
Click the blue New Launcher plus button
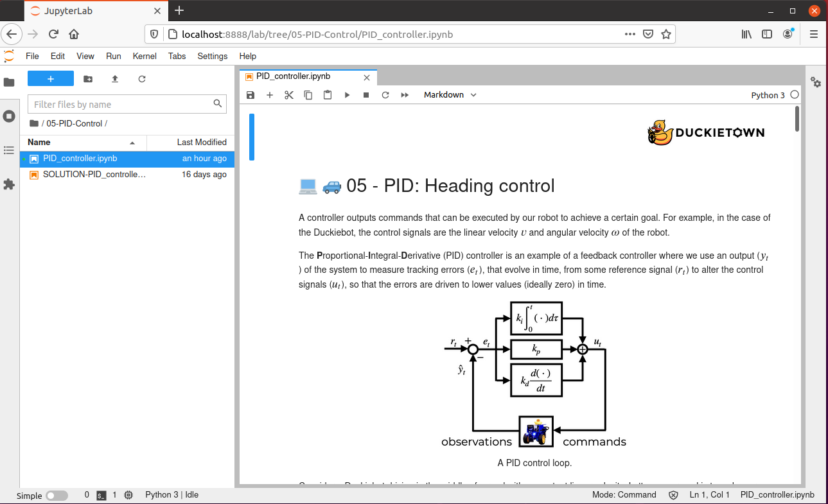(x=51, y=78)
